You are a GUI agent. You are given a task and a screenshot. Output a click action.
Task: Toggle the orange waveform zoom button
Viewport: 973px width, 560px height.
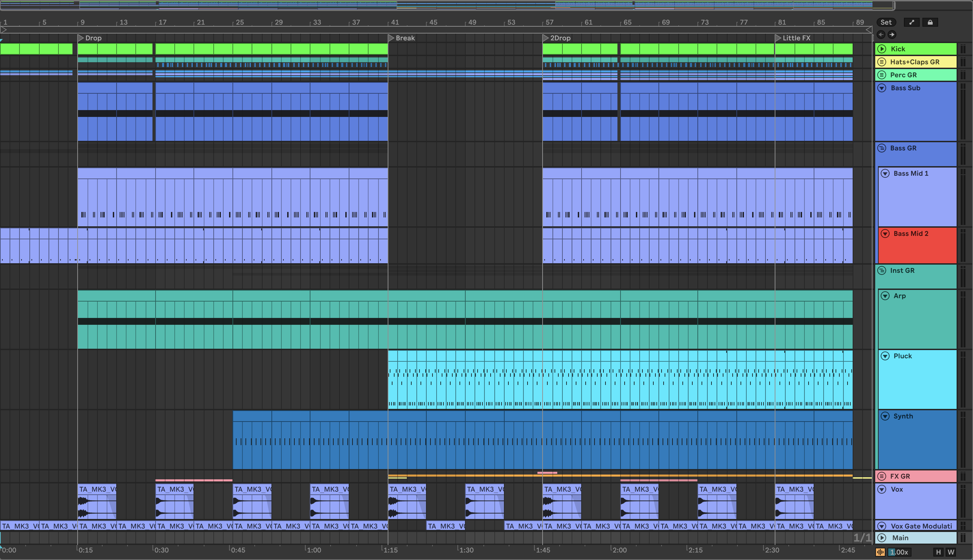880,552
